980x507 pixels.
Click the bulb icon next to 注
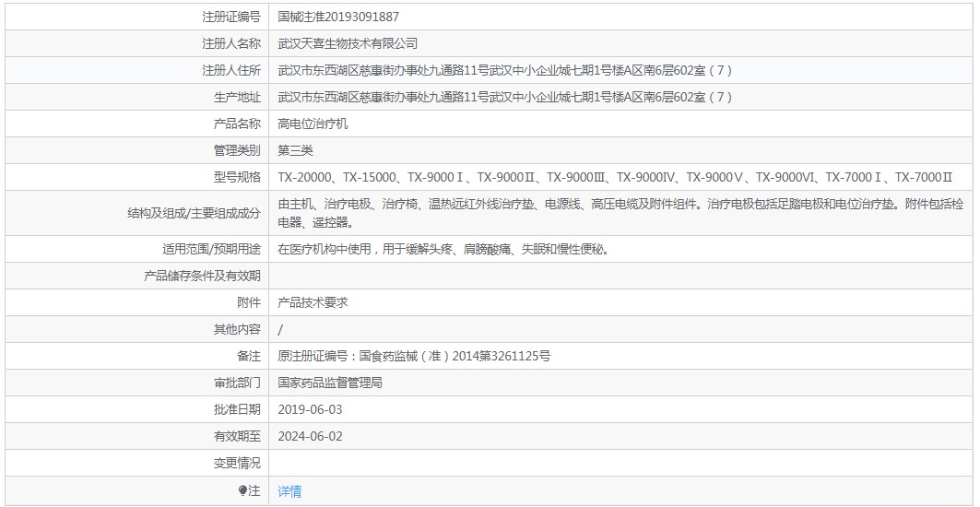click(242, 490)
